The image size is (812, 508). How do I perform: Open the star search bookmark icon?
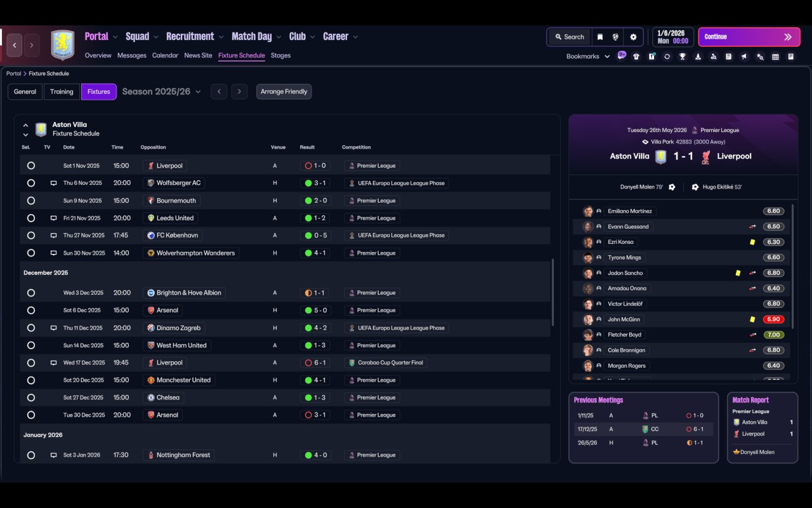point(760,57)
